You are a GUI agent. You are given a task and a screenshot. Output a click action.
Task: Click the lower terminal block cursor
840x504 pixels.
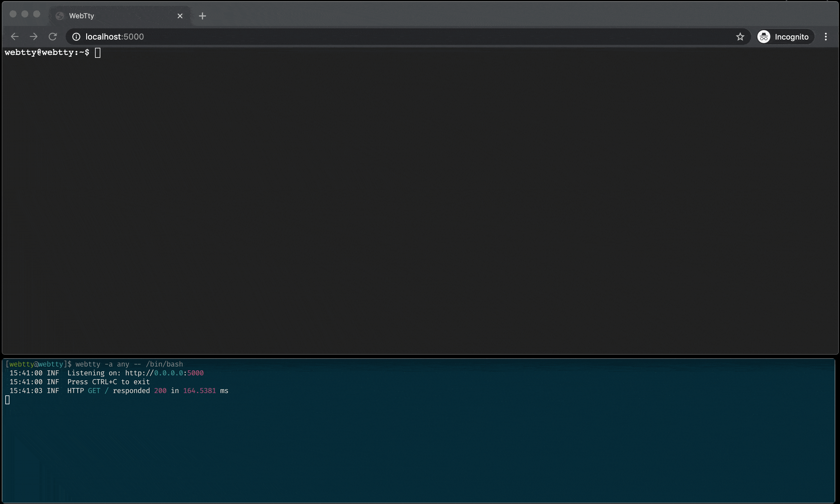(7, 400)
